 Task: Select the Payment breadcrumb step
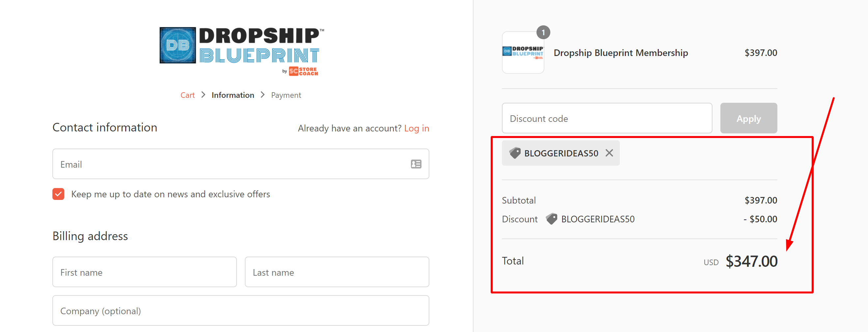pyautogui.click(x=286, y=95)
